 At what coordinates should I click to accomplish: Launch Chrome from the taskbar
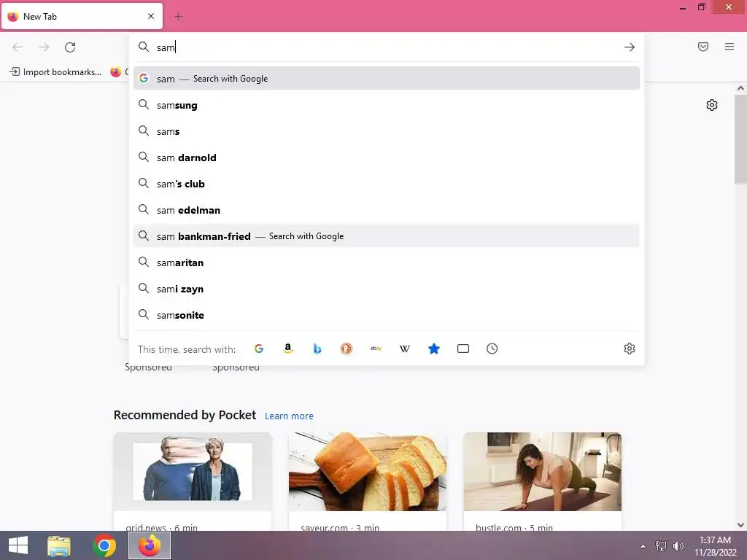(x=104, y=545)
